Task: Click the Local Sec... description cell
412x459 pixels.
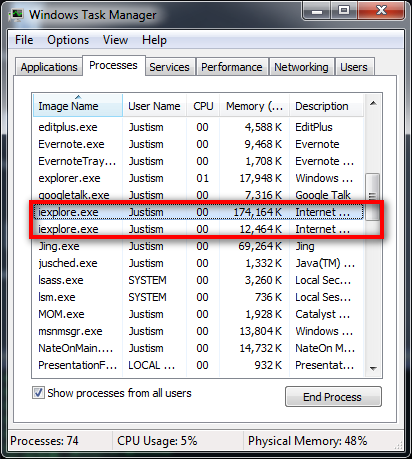Action: [323, 280]
